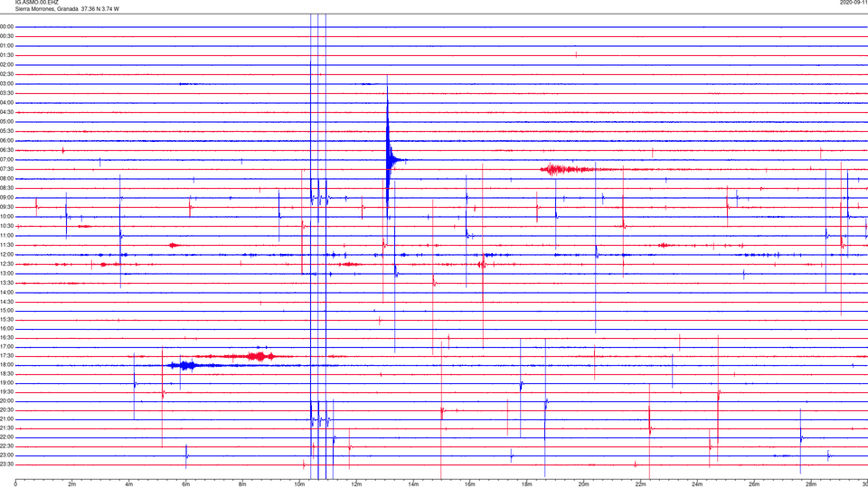Click the 0 minute axis label
The width and height of the screenshot is (868, 488).
coord(15,484)
